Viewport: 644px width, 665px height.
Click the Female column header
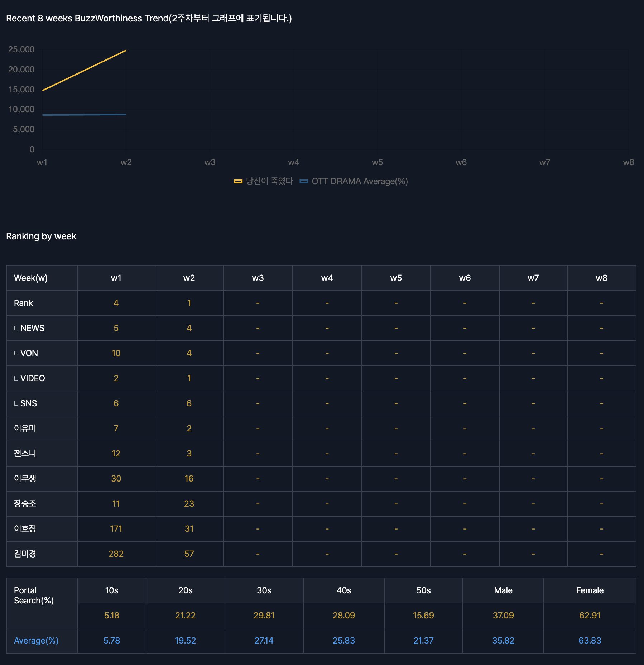(x=590, y=590)
